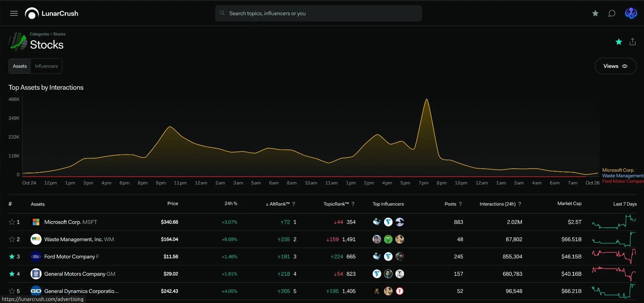Viewport: 644px width, 303px height.
Task: Select the Assets tab
Action: (x=20, y=66)
